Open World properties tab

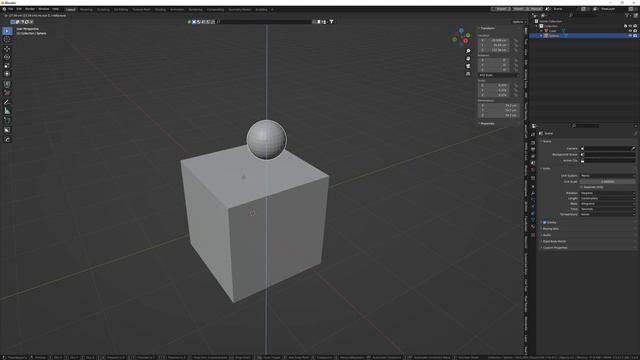533,169
